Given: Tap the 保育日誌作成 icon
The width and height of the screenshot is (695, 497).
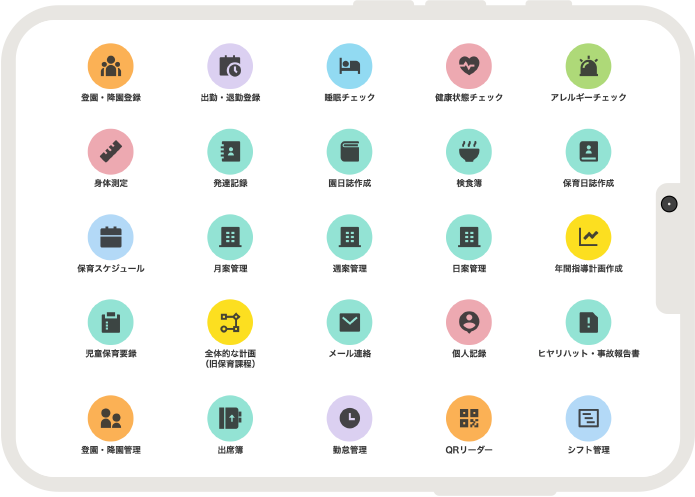Looking at the screenshot, I should tap(588, 152).
